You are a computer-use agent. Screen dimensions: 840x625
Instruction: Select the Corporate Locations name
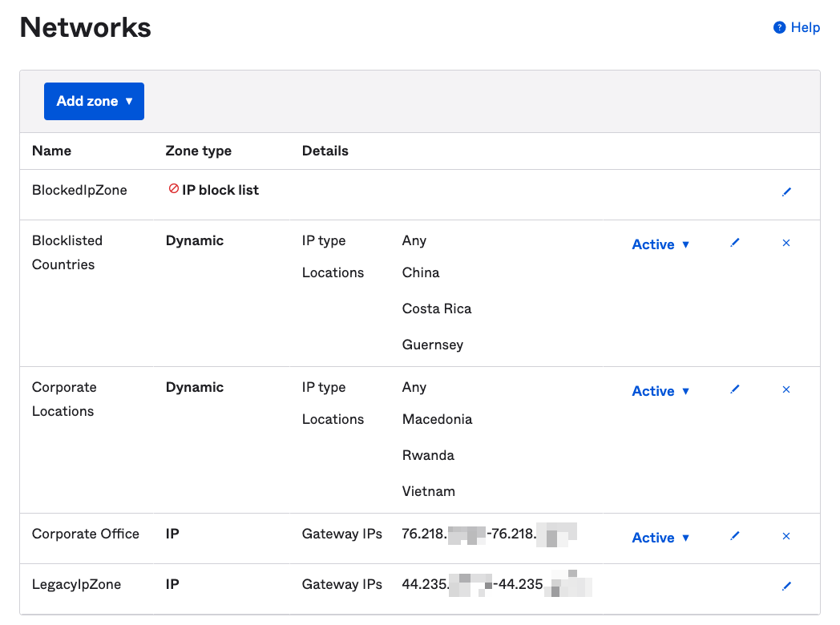[x=64, y=399]
